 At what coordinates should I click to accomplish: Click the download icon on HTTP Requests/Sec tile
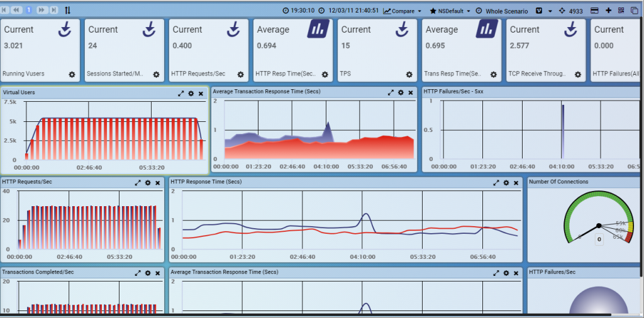click(234, 29)
